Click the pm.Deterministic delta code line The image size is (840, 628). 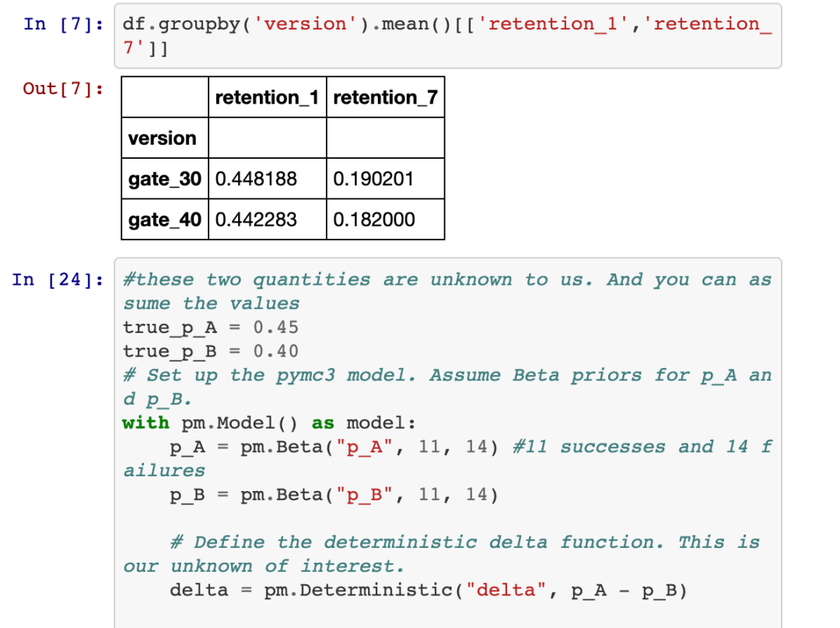pos(429,591)
